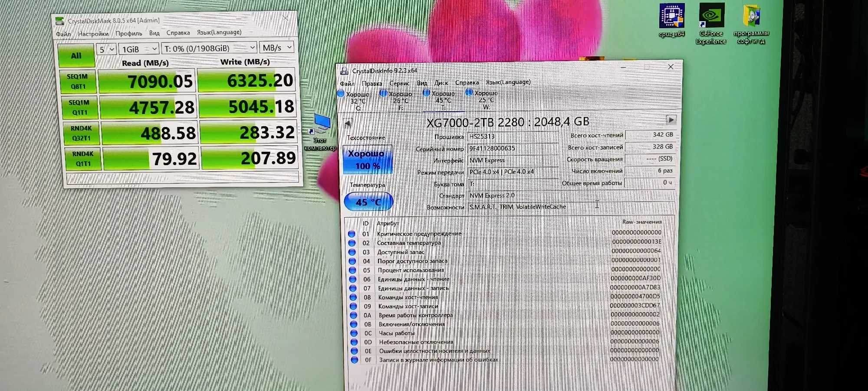
Task: Run the RND4K Q32T1 test
Action: [81, 133]
